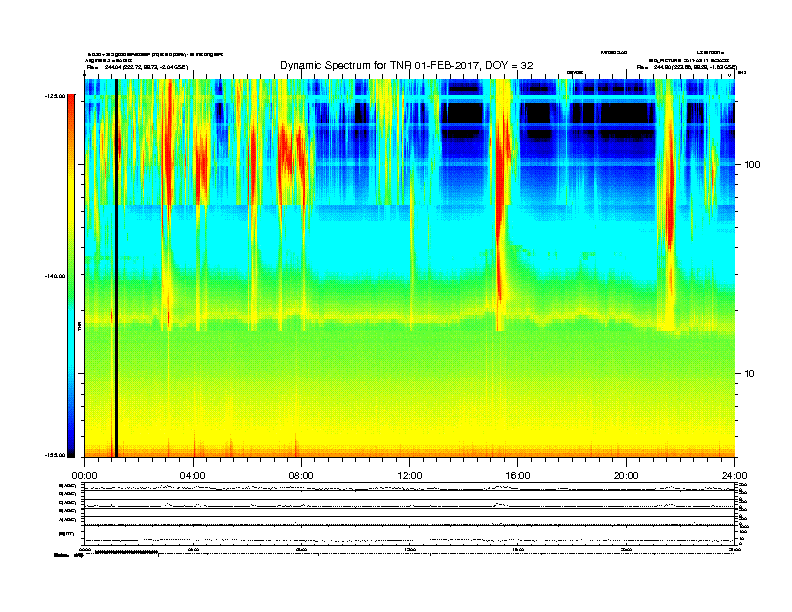Viewport: 792px width, 612px height.
Task: Click the 04:00 time axis label
Action: pyautogui.click(x=193, y=476)
